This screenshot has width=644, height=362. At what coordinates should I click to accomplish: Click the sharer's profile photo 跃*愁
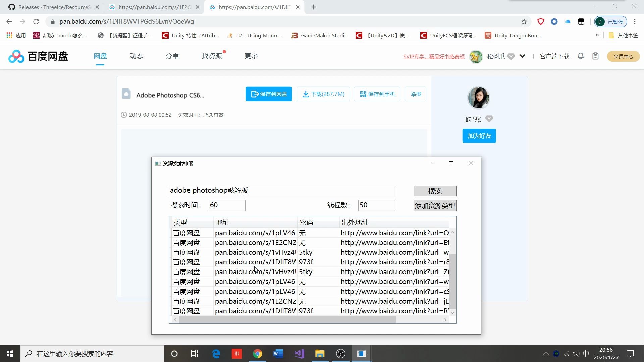[479, 98]
